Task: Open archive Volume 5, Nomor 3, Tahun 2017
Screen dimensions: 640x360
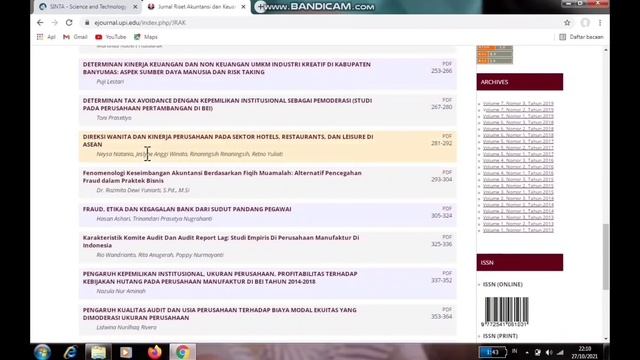Action: coord(518,141)
